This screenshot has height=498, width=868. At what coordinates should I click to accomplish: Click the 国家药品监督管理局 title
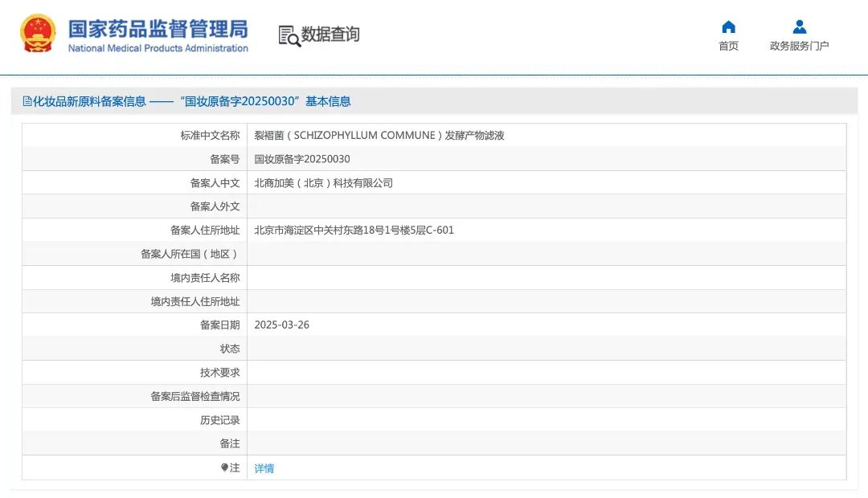pos(158,29)
